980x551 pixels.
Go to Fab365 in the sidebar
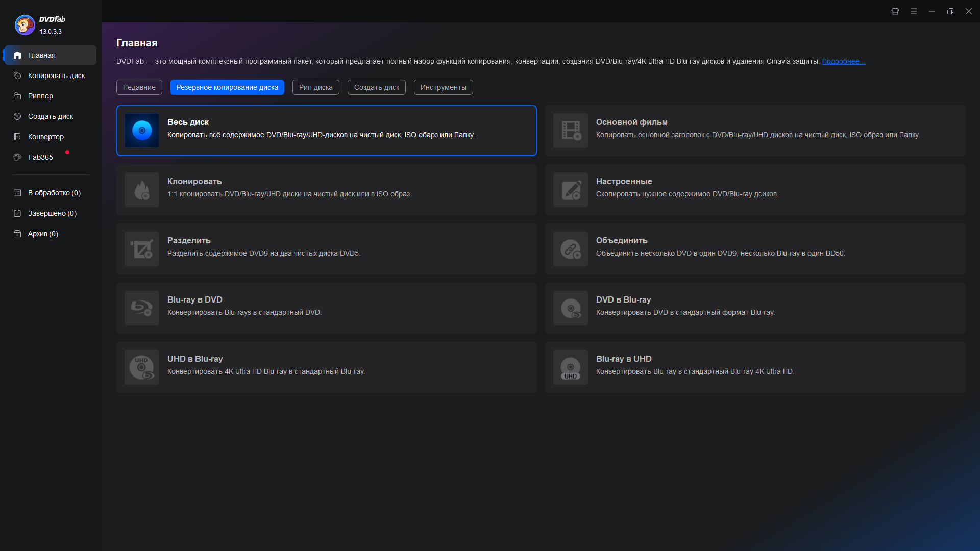point(40,157)
